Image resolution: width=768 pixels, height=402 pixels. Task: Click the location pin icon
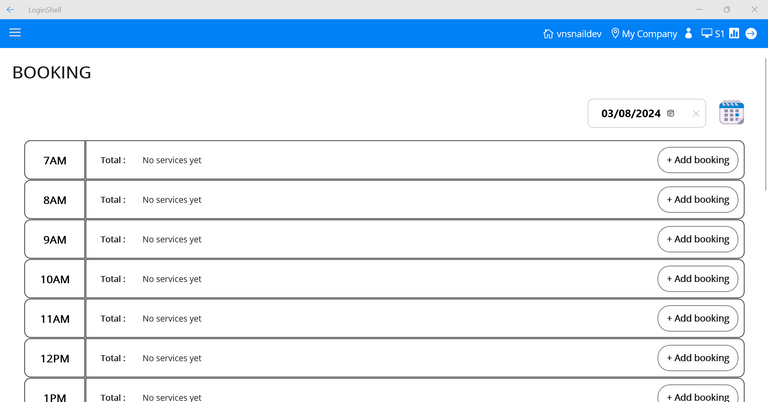(615, 34)
